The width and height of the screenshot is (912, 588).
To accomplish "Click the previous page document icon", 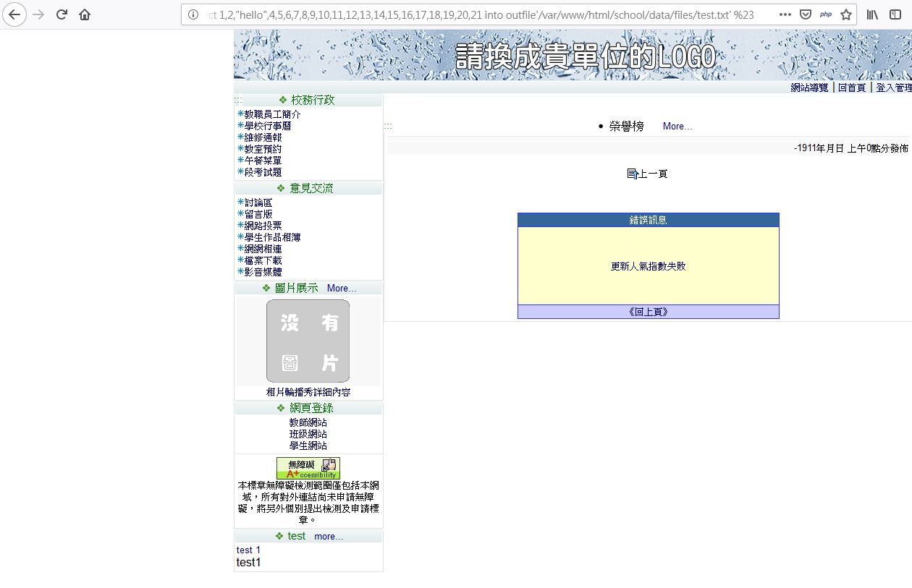I will [633, 174].
